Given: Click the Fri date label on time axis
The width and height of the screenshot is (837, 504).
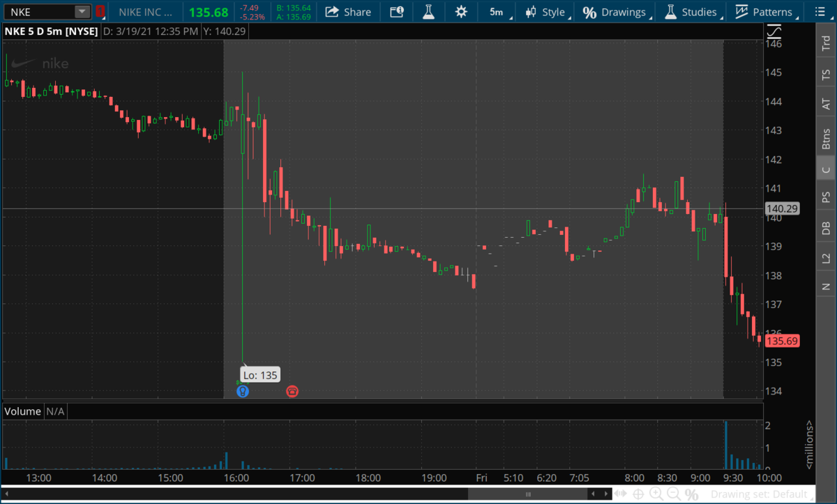Looking at the screenshot, I should [x=481, y=478].
